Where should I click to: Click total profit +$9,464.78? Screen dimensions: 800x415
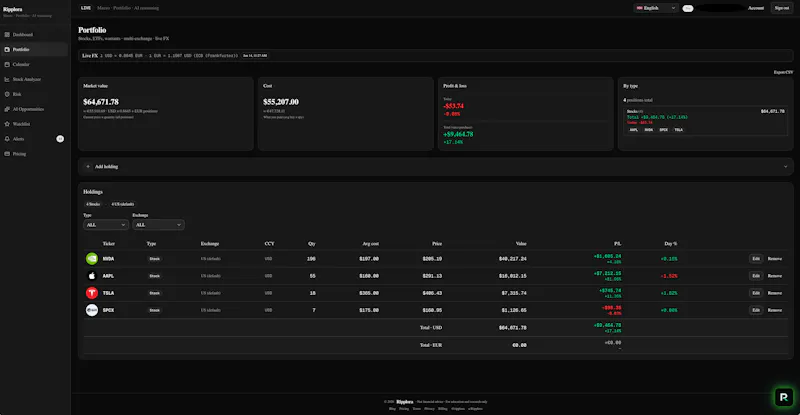458,134
